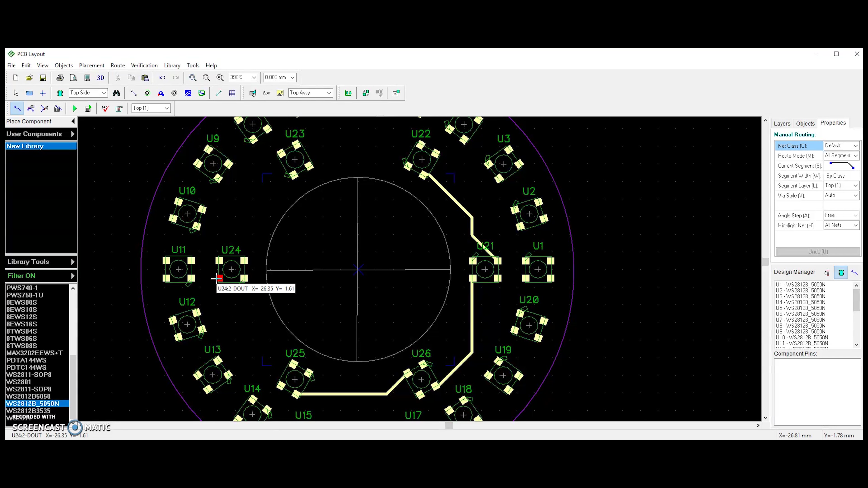Toggle nets view in Design Manager
Viewport: 868px width, 488px height.
(854, 272)
